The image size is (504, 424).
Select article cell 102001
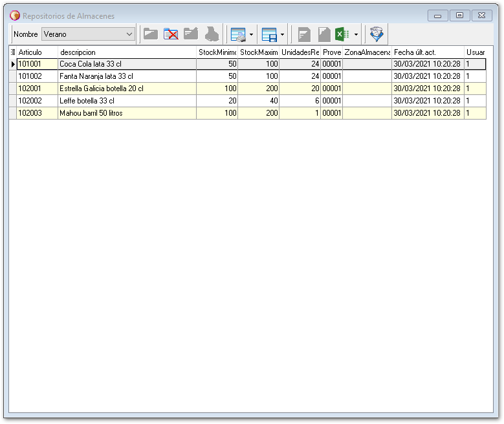[37, 89]
